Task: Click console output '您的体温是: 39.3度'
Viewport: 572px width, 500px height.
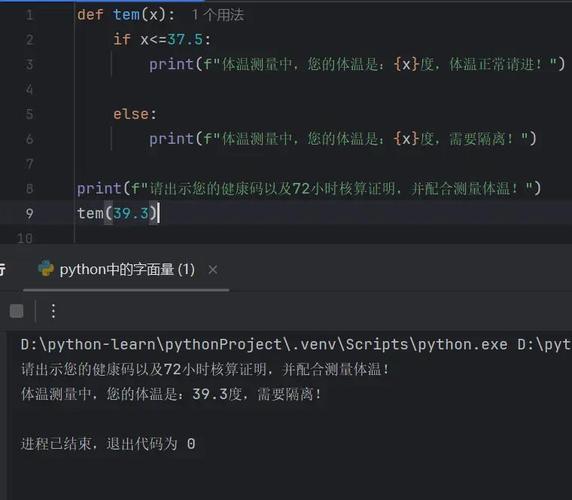Action: [174, 394]
